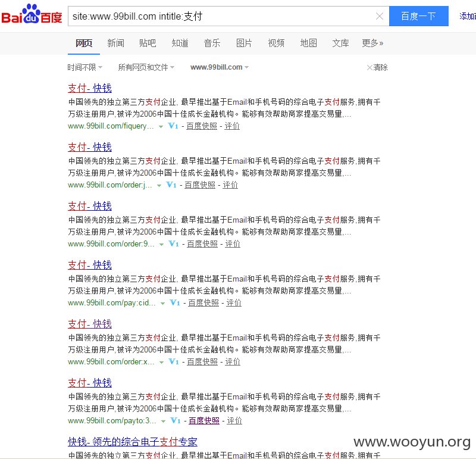Screen dimensions: 476x459
Task: Click green URL www.99bill.com/pay:cid...
Action: pyautogui.click(x=112, y=302)
